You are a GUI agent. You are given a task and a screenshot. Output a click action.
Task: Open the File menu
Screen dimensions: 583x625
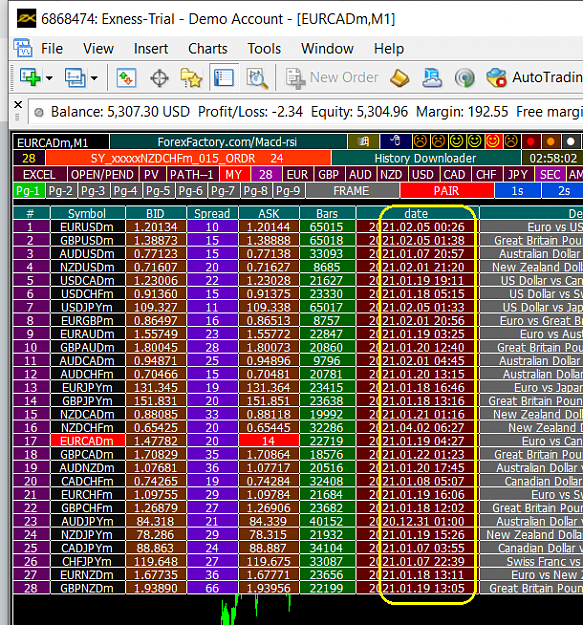52,49
